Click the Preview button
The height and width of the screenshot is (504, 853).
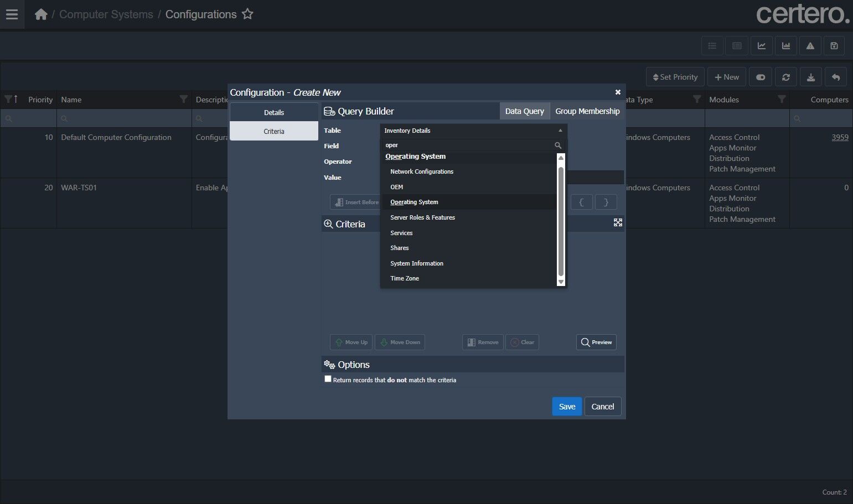click(x=596, y=342)
